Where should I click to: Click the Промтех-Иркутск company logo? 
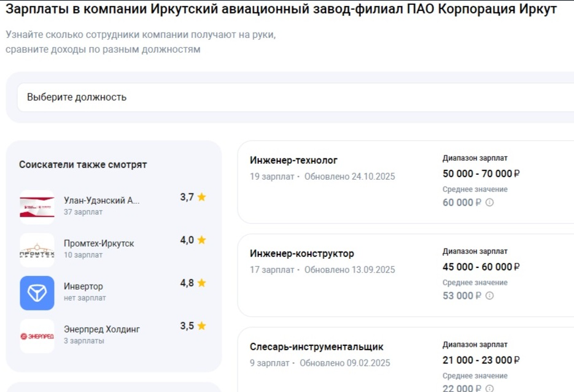[x=37, y=250]
